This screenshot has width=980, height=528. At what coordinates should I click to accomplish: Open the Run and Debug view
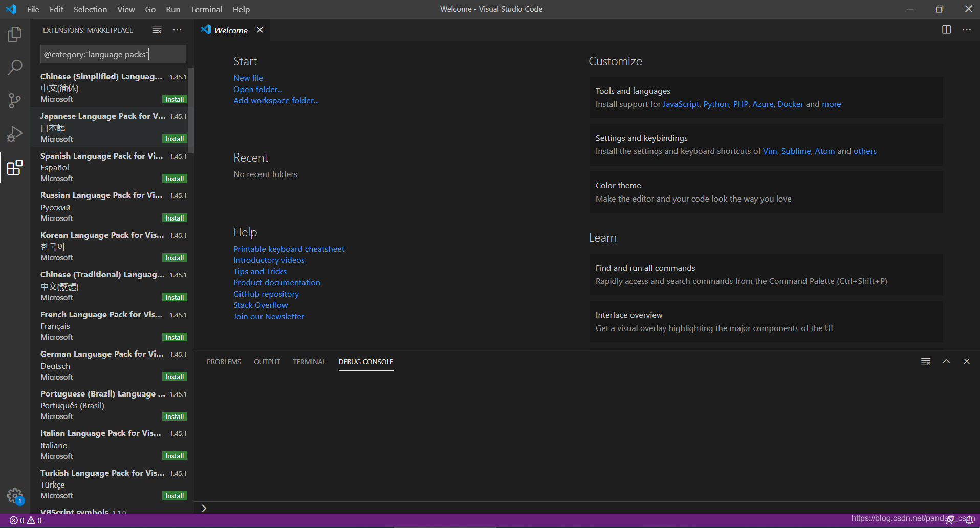coord(15,134)
